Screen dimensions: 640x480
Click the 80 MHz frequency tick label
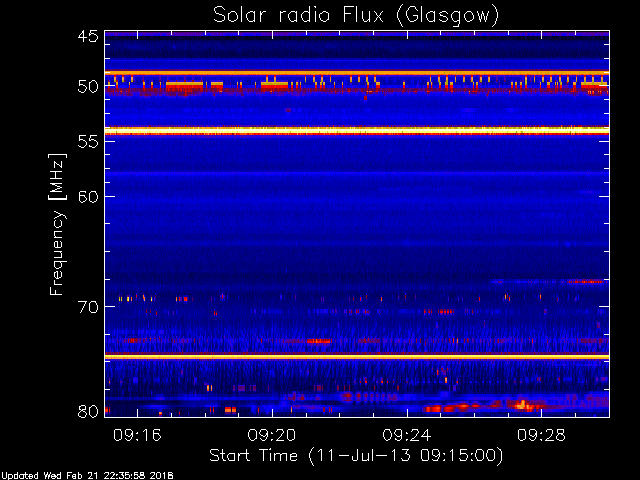[x=88, y=411]
